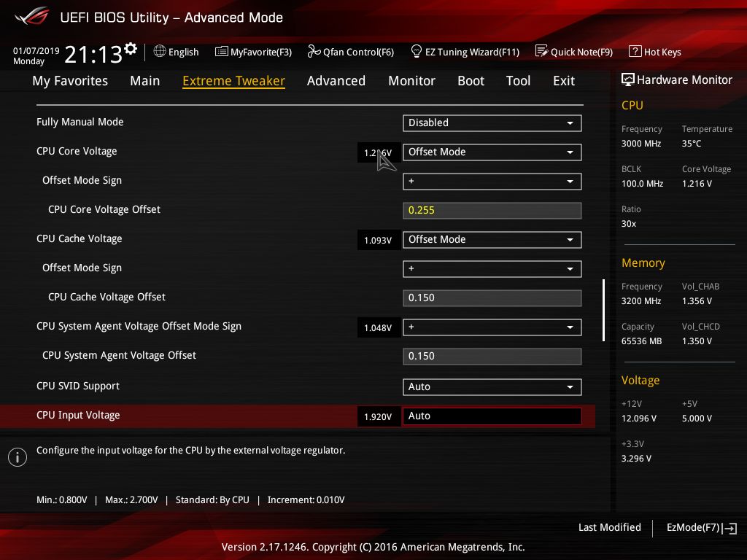Open the CPU SVID Support dropdown

(x=492, y=386)
